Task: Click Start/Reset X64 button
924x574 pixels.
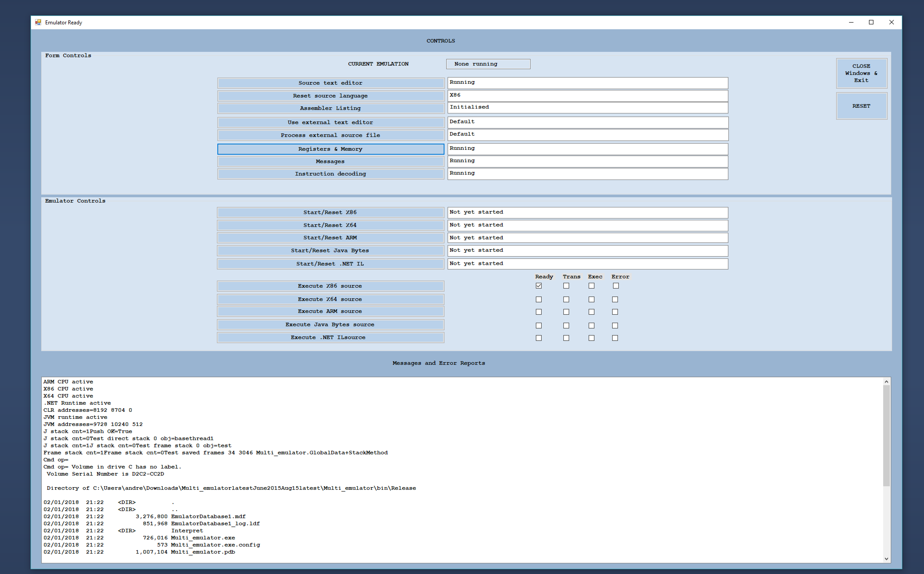Action: click(x=330, y=225)
